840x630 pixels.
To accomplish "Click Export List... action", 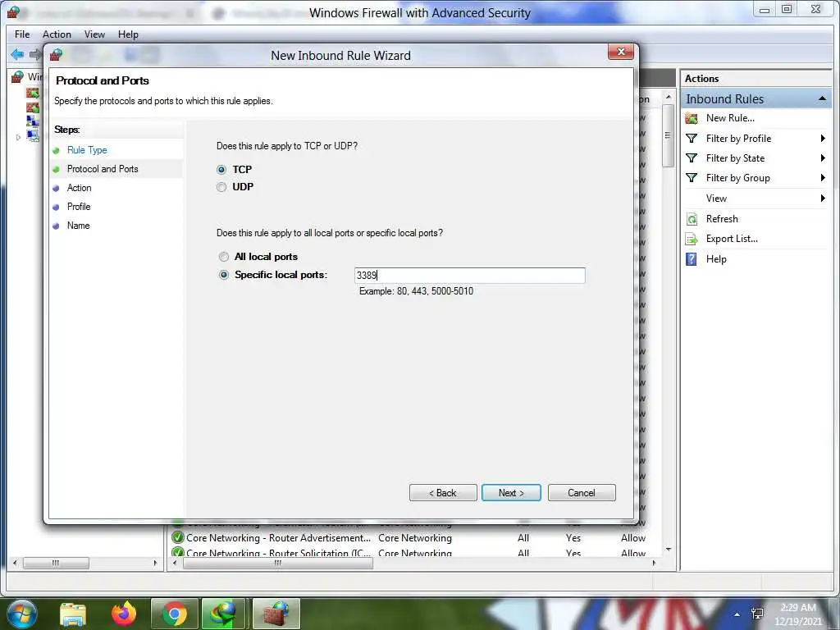I will tap(732, 239).
